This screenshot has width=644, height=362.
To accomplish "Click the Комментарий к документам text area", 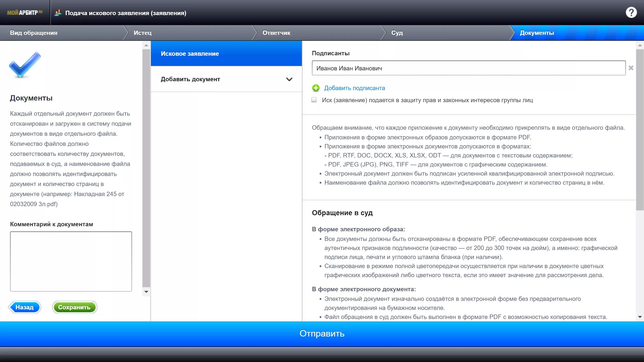I will (x=71, y=261).
